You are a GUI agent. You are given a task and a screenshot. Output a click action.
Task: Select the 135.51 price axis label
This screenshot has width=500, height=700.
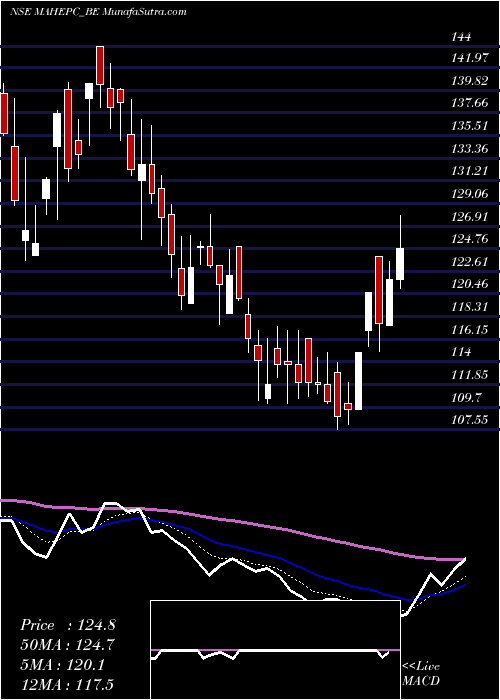coord(471,126)
